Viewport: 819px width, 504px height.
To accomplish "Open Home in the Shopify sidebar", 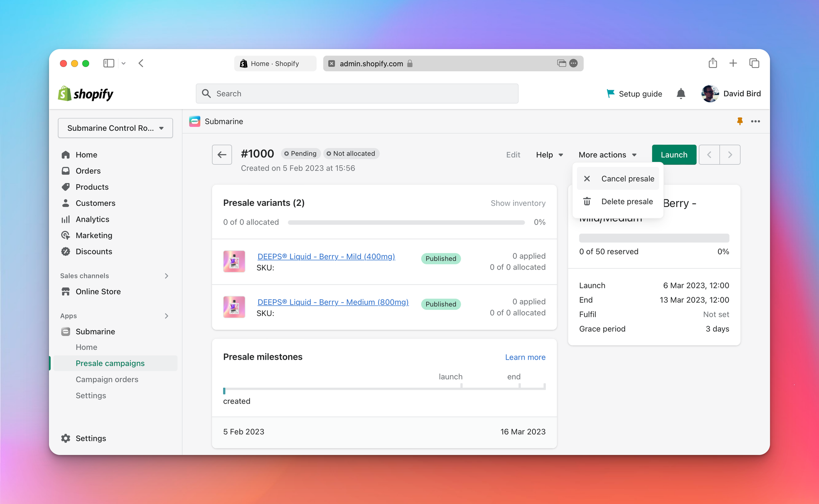I will pos(86,155).
